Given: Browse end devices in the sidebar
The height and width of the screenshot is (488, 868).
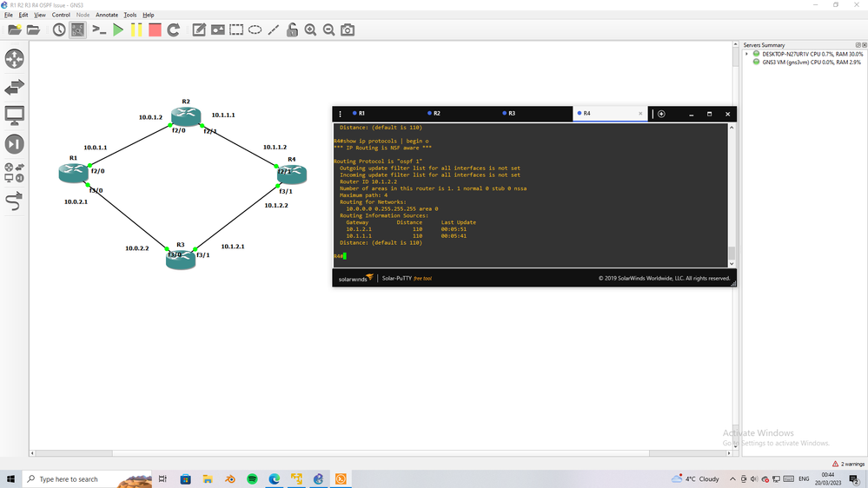Looking at the screenshot, I should (15, 115).
